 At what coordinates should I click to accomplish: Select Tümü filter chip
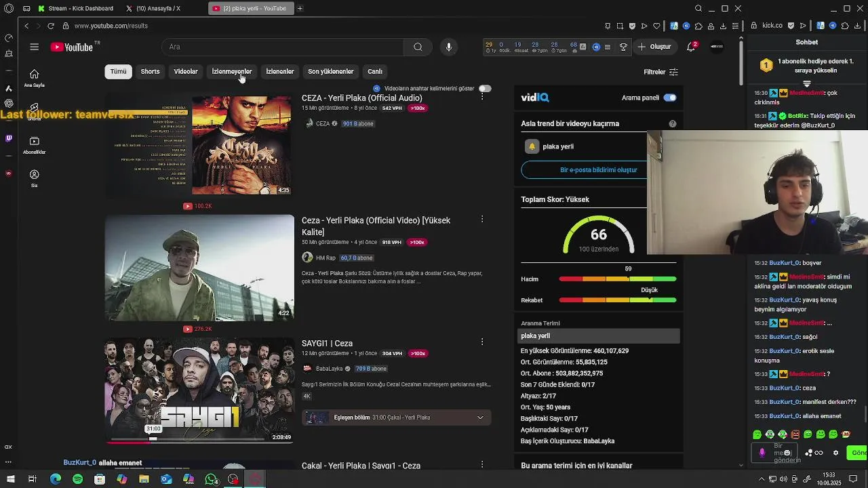coord(119,72)
